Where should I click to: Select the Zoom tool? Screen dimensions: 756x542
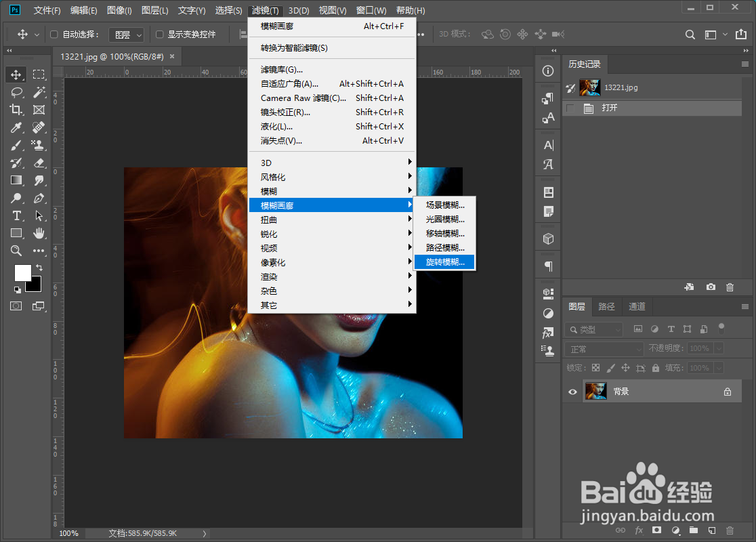coord(16,251)
